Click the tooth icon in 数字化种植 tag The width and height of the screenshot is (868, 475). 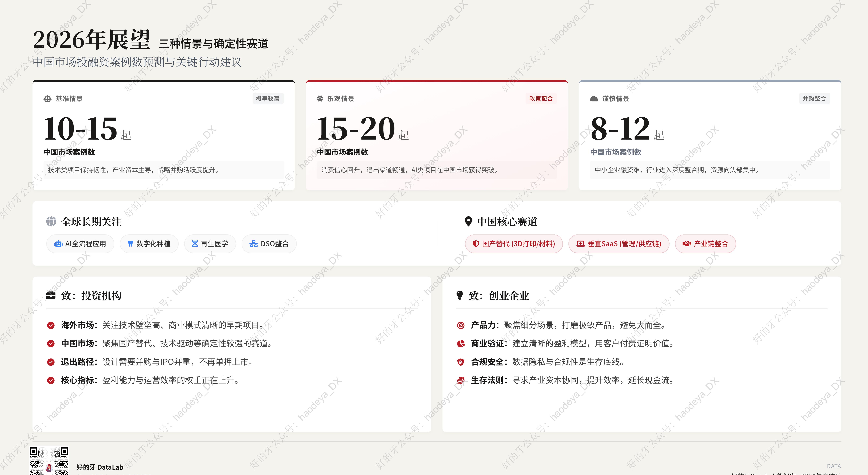(130, 244)
